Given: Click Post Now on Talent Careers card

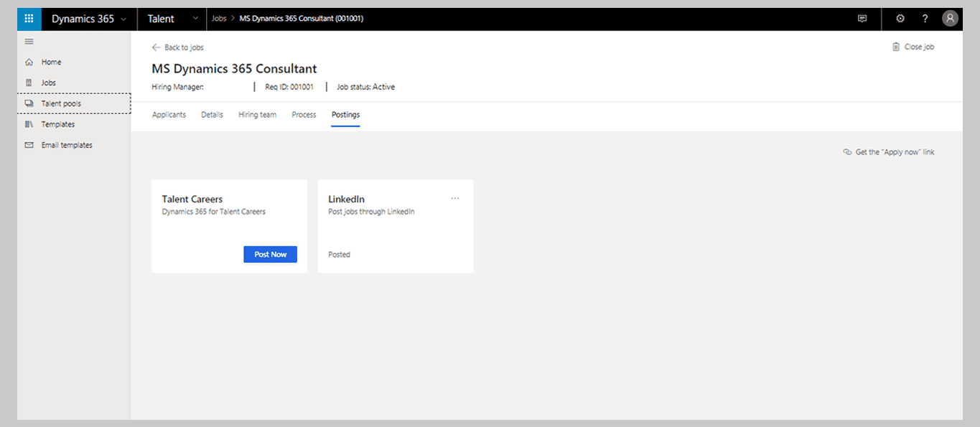Looking at the screenshot, I should 270,254.
